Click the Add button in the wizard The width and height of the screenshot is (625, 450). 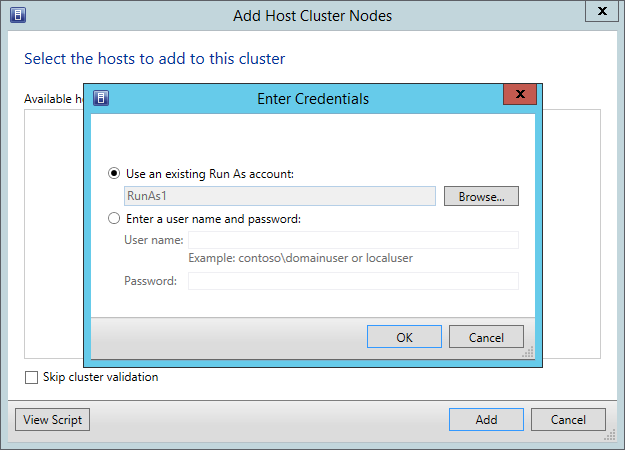(x=486, y=419)
